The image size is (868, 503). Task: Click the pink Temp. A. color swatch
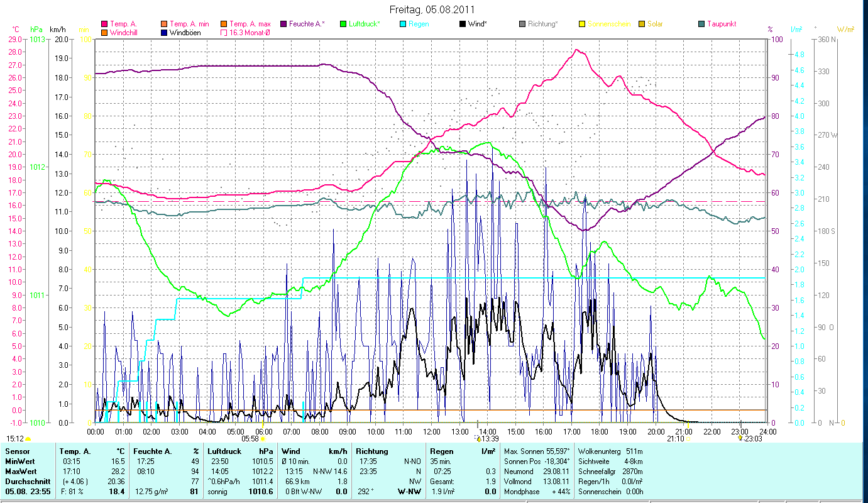[104, 24]
